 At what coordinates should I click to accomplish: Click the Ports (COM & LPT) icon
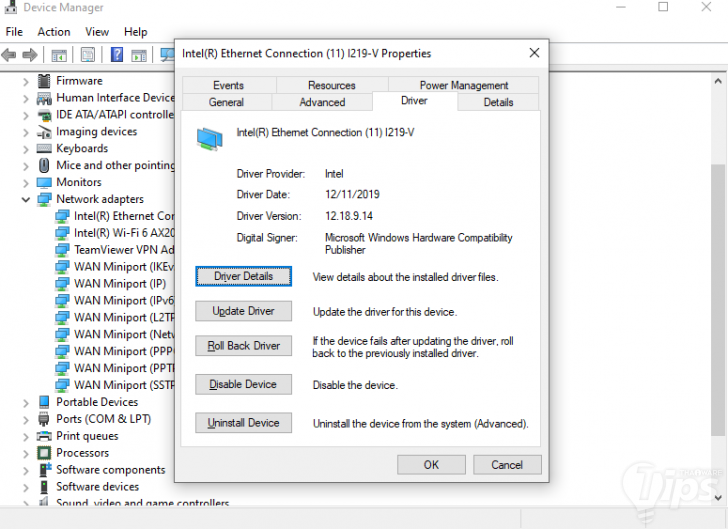point(44,419)
